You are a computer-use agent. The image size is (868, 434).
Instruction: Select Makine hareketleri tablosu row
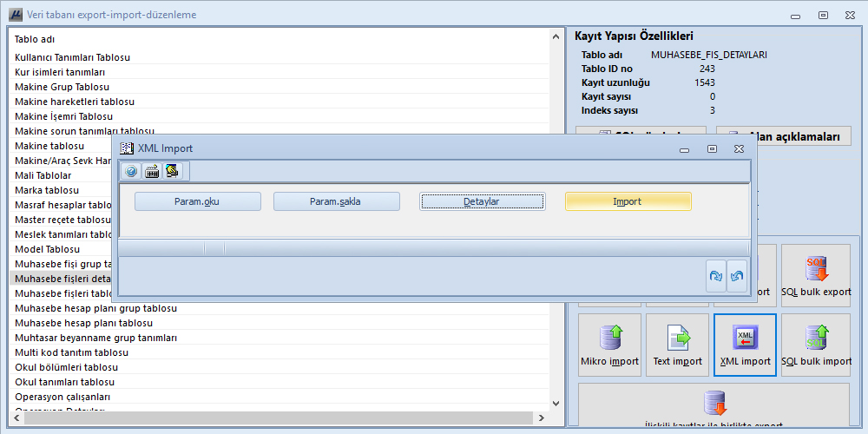279,102
